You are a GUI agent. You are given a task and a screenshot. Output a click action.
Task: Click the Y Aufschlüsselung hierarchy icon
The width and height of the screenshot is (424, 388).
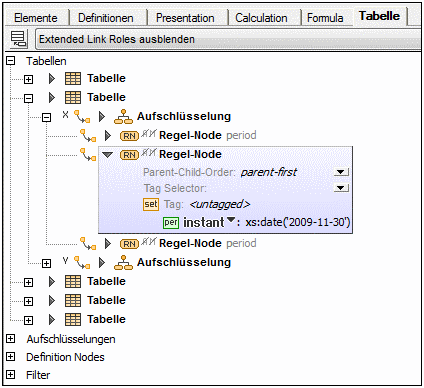[123, 262]
